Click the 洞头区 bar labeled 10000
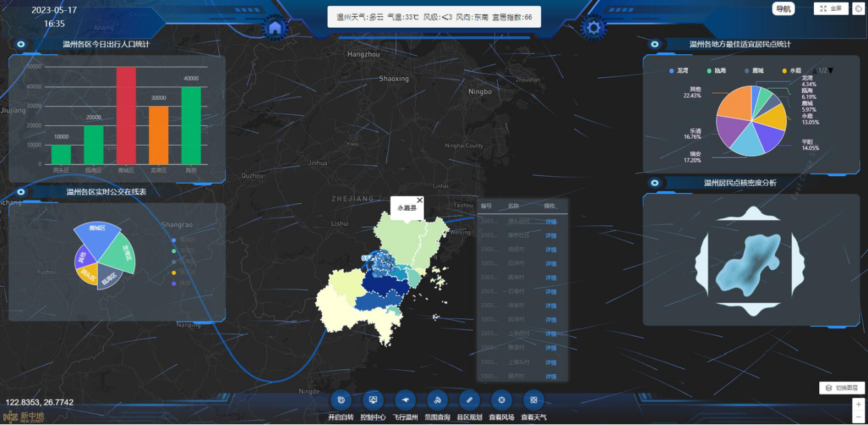This screenshot has width=868, height=425. pyautogui.click(x=61, y=155)
